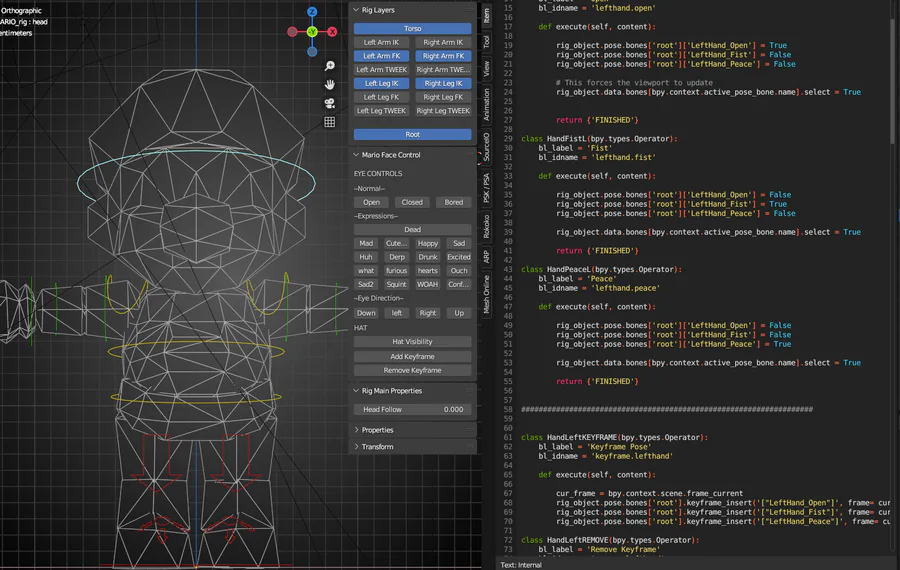Click the Hat Visibility button
This screenshot has height=570, width=900.
pos(412,342)
